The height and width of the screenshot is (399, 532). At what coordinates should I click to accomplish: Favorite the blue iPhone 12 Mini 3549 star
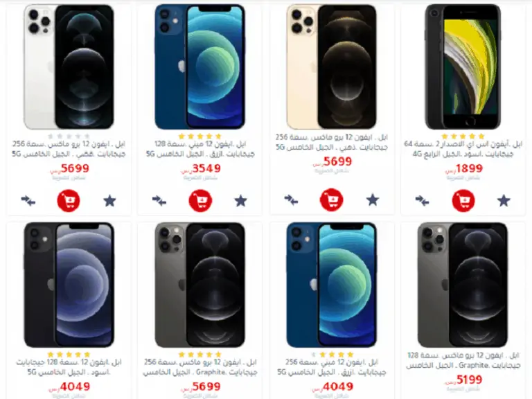(241, 201)
